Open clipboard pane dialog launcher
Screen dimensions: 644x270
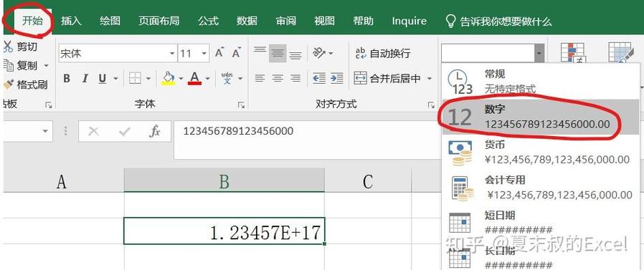[x=49, y=105]
